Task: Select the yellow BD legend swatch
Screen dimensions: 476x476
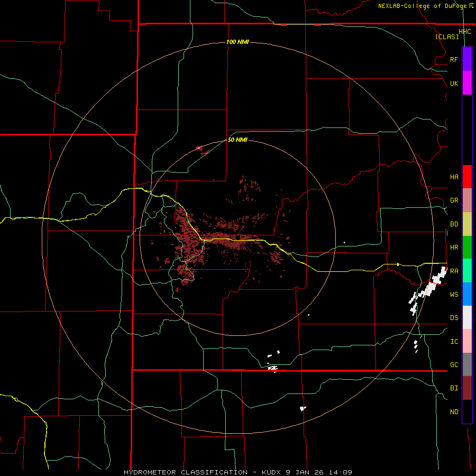Action: (x=467, y=224)
